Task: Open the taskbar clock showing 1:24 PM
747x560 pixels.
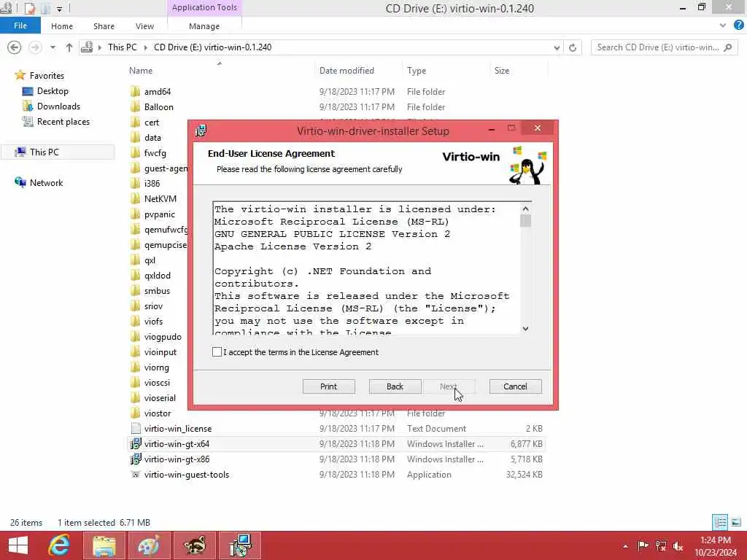Action: point(715,545)
